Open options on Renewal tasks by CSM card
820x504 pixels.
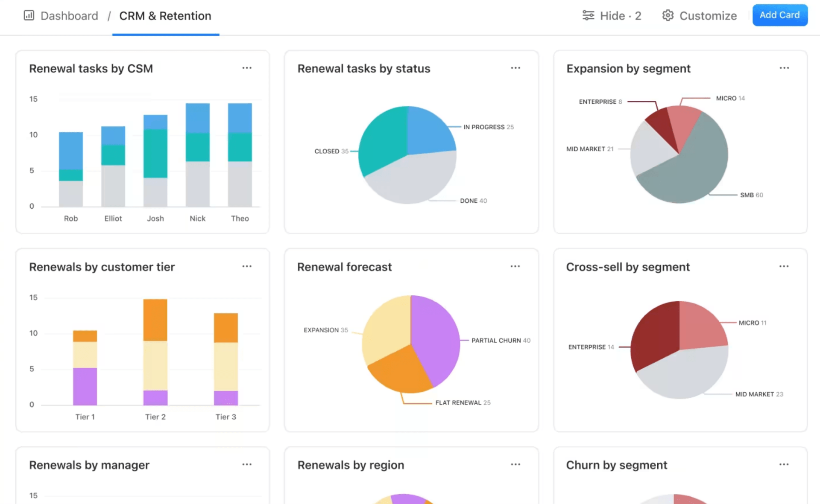[247, 68]
